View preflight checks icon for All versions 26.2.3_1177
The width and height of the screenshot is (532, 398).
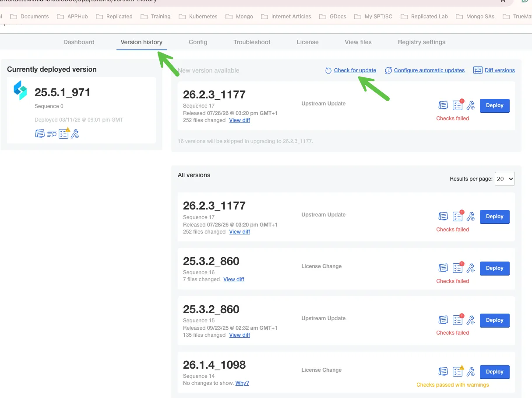point(458,216)
